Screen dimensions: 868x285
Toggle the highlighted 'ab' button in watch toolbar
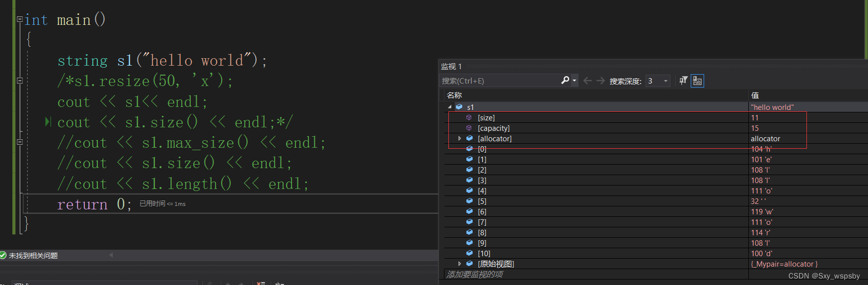tap(697, 81)
